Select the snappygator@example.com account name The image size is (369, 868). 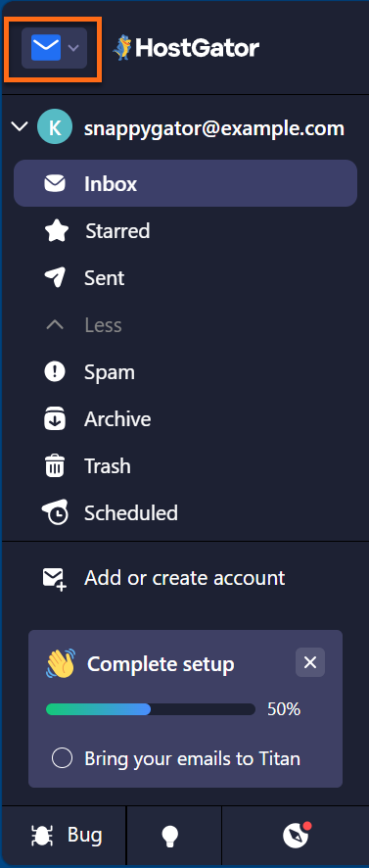[214, 128]
